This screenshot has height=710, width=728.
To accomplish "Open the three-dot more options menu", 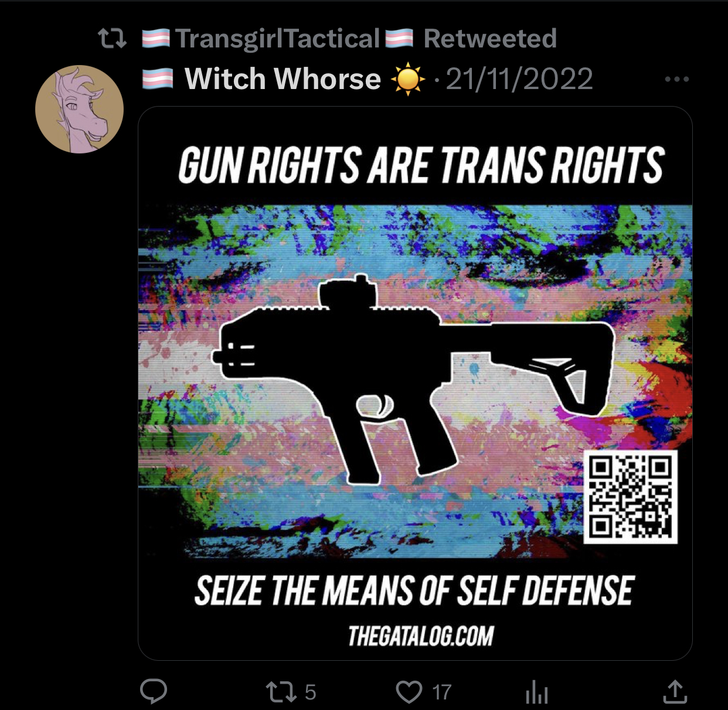I will (x=677, y=79).
